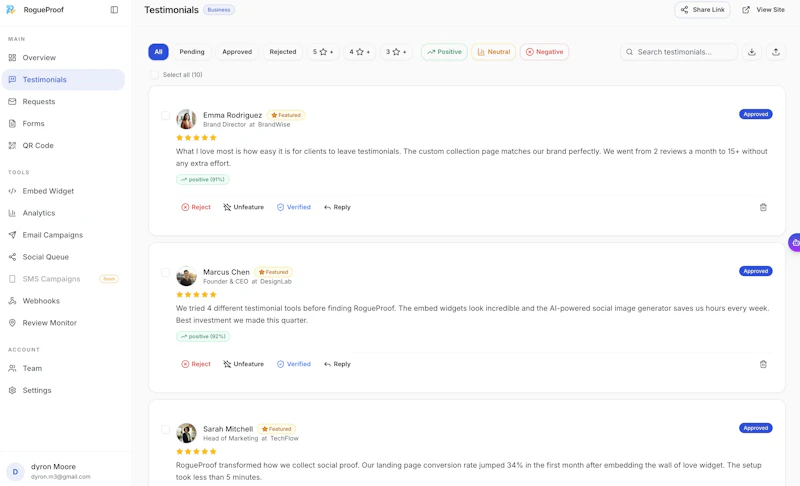
Task: Delete Marcus Chen's testimonial trash icon
Action: (763, 364)
